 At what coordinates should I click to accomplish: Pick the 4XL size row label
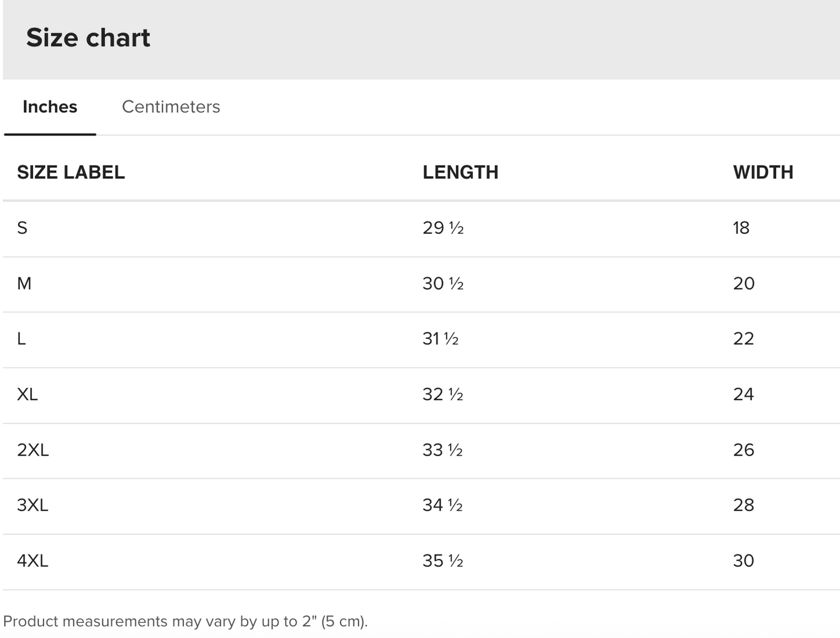33,561
